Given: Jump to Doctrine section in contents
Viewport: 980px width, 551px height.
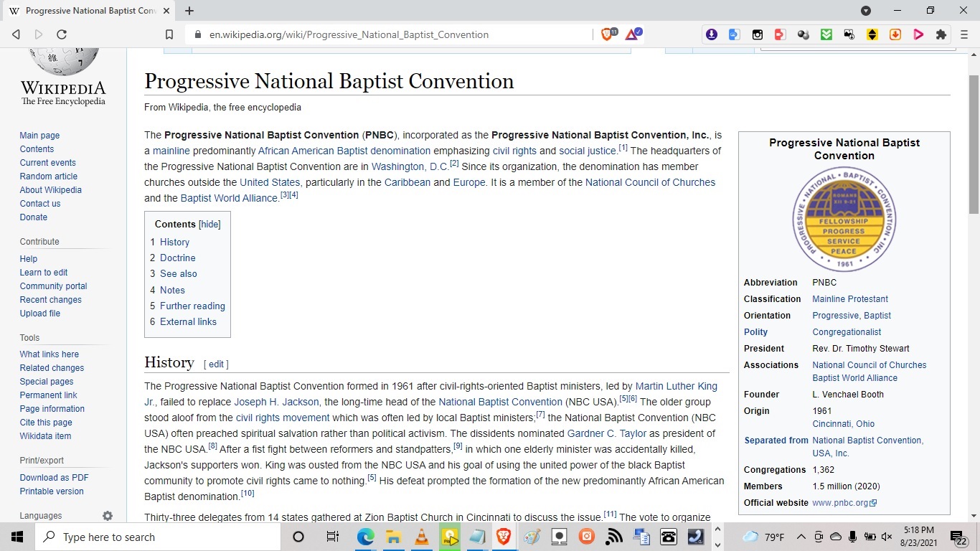Looking at the screenshot, I should 177,258.
